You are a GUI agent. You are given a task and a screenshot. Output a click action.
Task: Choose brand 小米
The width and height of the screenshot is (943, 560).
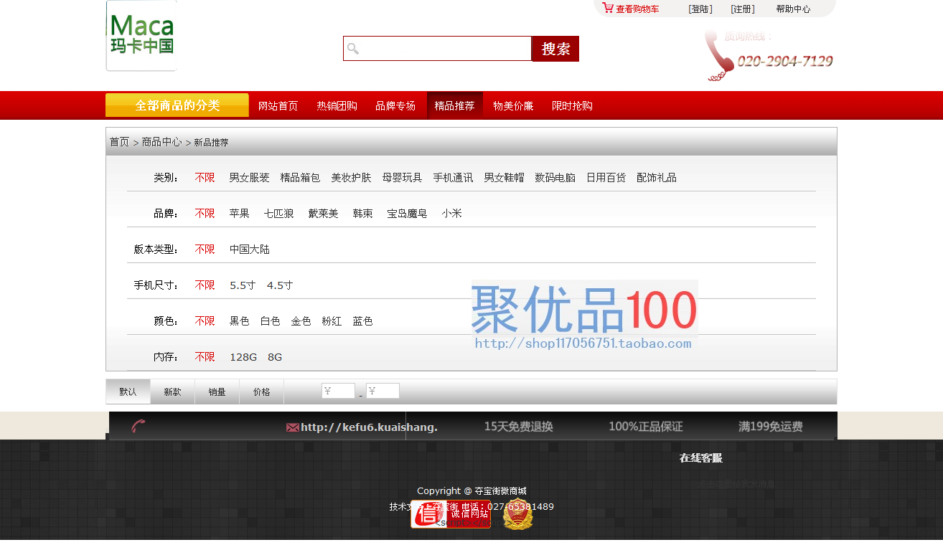click(451, 213)
